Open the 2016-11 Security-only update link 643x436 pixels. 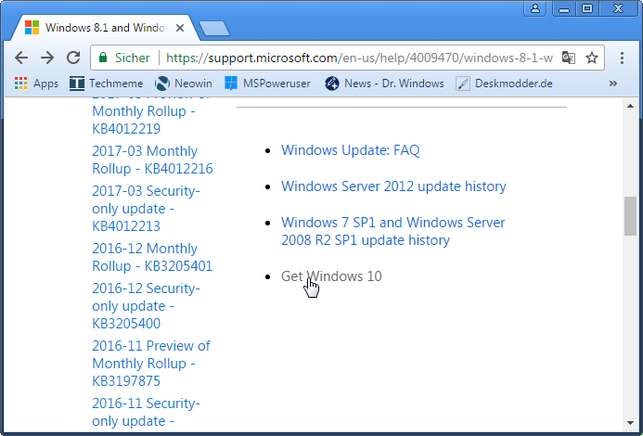tap(146, 412)
